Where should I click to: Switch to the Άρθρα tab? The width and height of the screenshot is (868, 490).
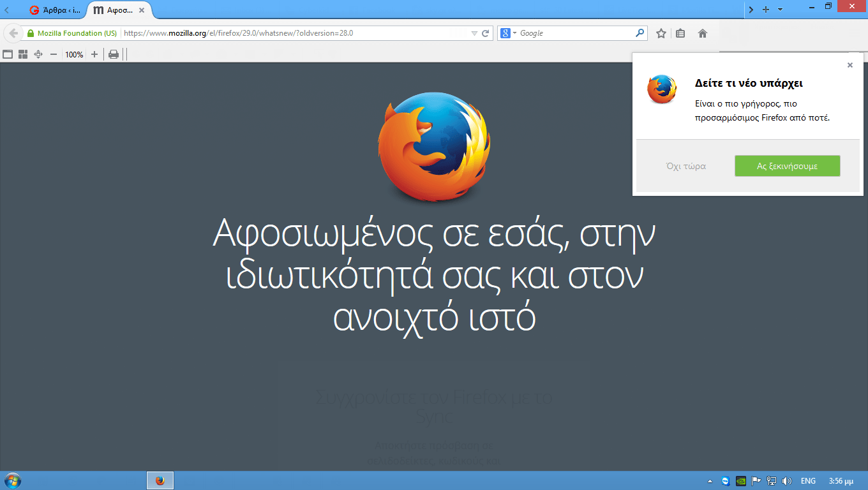[55, 10]
